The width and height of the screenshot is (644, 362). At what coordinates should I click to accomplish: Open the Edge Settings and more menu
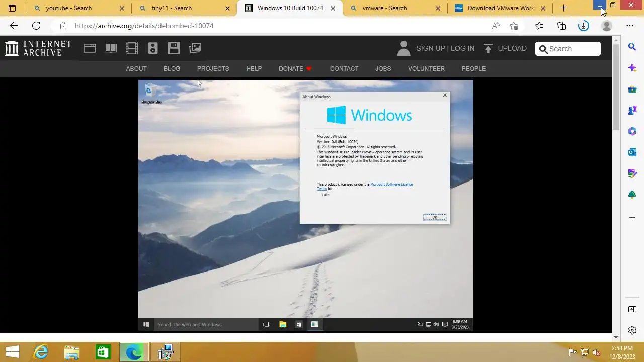tap(630, 26)
